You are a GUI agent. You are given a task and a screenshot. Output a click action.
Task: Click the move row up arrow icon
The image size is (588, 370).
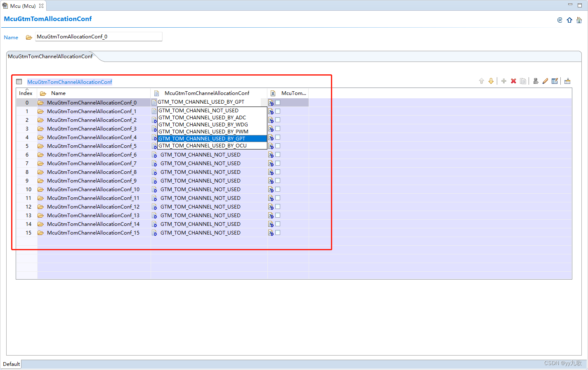(x=482, y=81)
